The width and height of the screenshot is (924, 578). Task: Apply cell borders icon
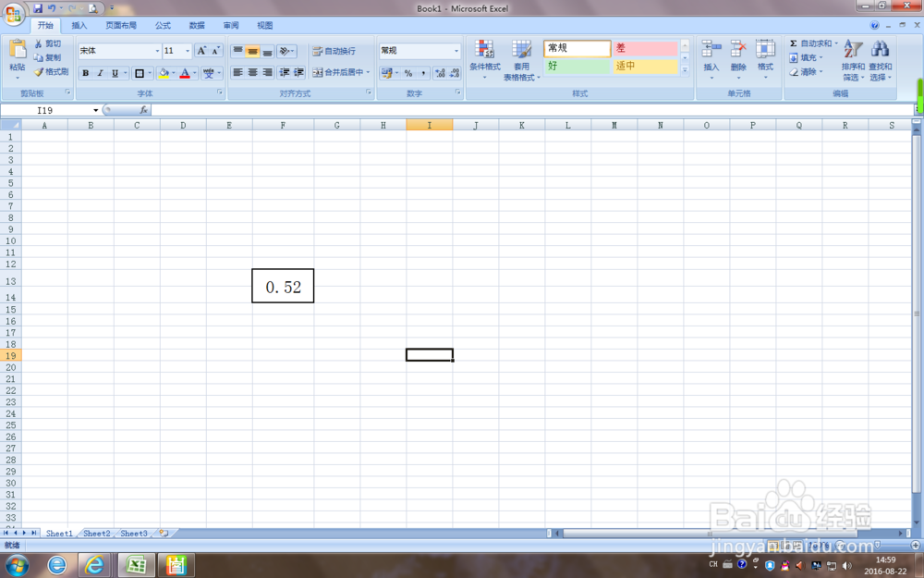coord(140,73)
